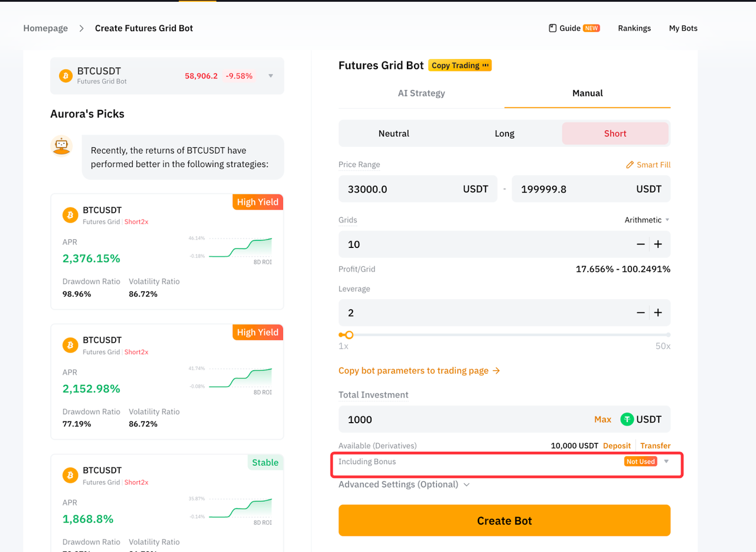Select the Neutral direction option
Viewport: 756px width, 552px height.
pos(393,134)
